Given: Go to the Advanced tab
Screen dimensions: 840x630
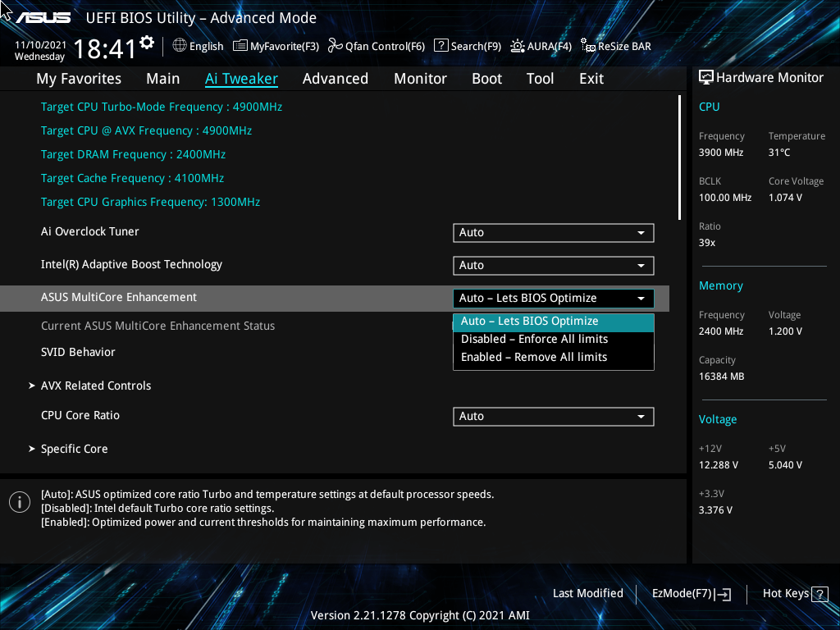Looking at the screenshot, I should click(336, 79).
